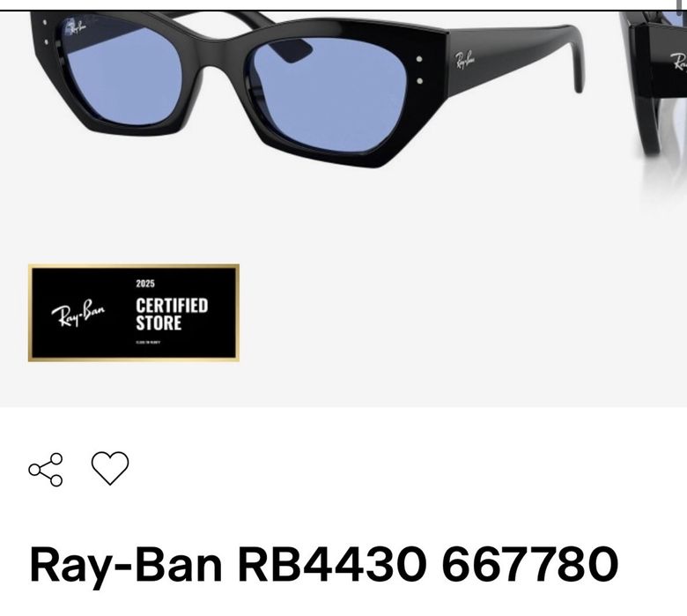This screenshot has height=616, width=687.
Task: Click the Ray-Ban script logo in certified badge
Action: click(78, 313)
